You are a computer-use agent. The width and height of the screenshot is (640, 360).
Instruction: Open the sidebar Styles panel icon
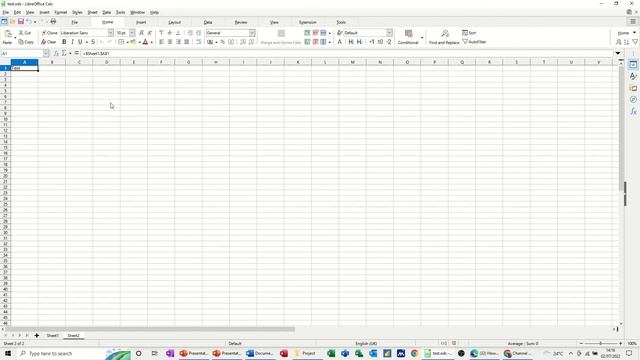[x=633, y=76]
